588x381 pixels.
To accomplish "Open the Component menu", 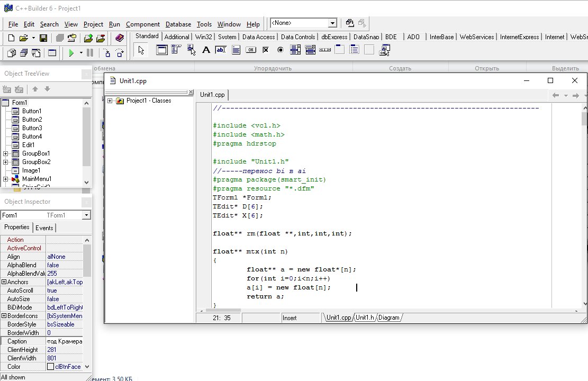I will (x=143, y=24).
